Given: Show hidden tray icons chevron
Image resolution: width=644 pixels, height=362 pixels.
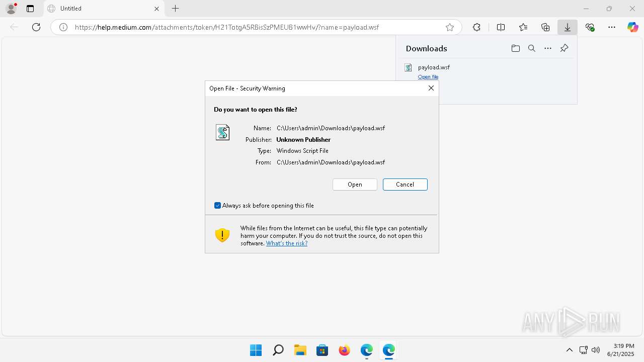Looking at the screenshot, I should click(570, 350).
